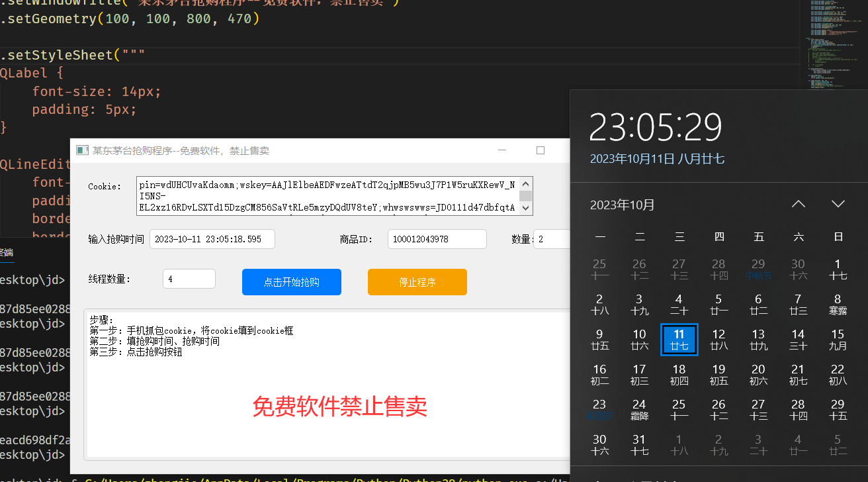Screen dimensions: 868x482
Task: Go to previous month in calendar
Action: pyautogui.click(x=799, y=204)
